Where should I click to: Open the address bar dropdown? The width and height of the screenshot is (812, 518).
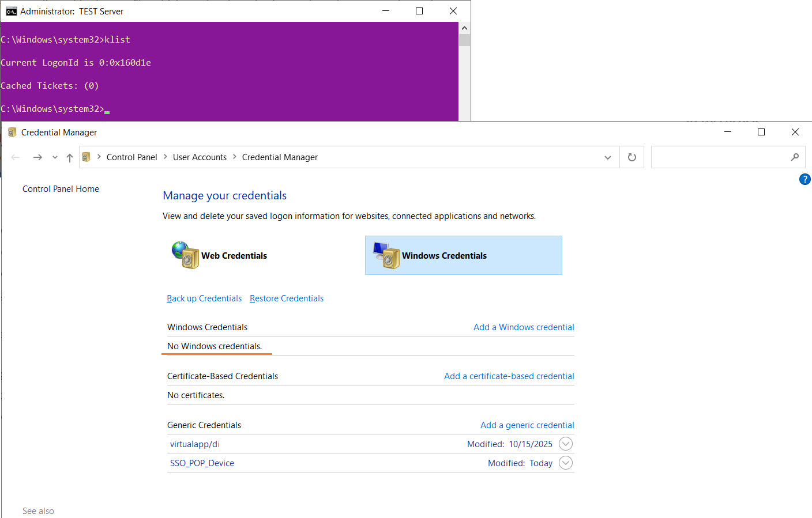(607, 157)
